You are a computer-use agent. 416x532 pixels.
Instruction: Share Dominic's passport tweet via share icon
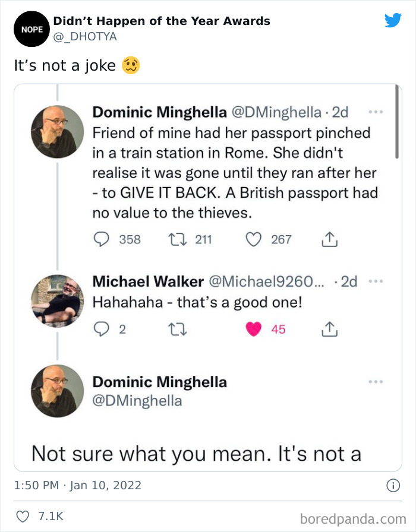(328, 239)
